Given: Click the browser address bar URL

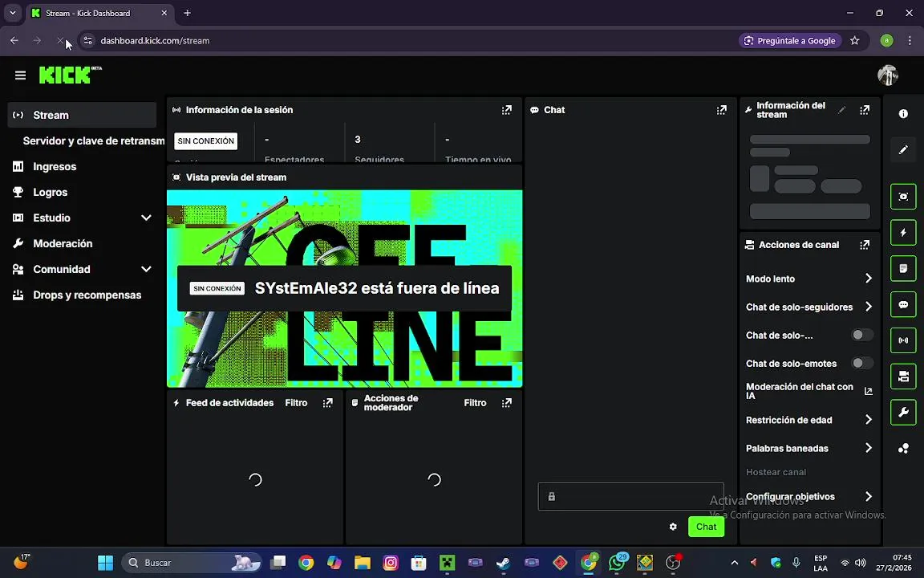Looking at the screenshot, I should 155,41.
